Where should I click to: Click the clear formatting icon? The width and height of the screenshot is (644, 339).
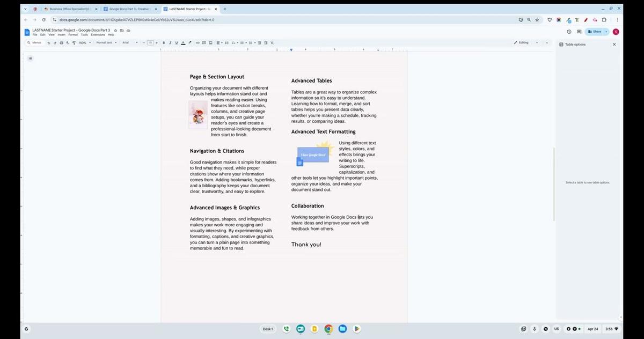(x=272, y=42)
